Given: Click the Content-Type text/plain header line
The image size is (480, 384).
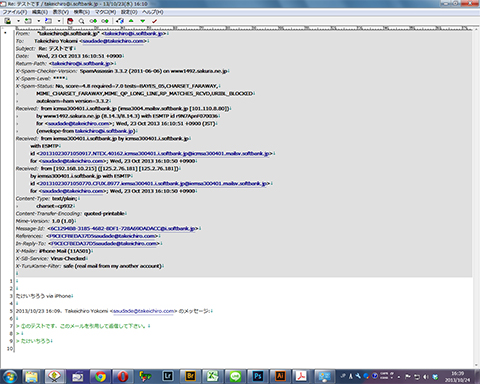Looking at the screenshot, I should point(47,198).
